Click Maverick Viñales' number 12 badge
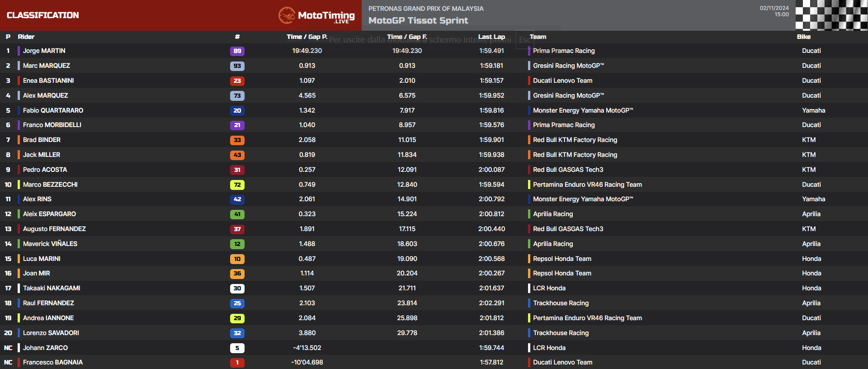 point(237,244)
